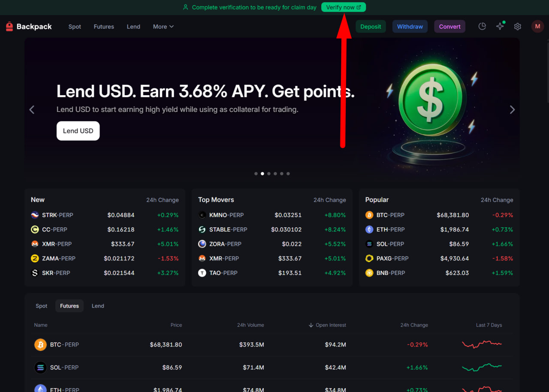Expand the More dropdown menu
The height and width of the screenshot is (392, 549).
[x=163, y=27]
